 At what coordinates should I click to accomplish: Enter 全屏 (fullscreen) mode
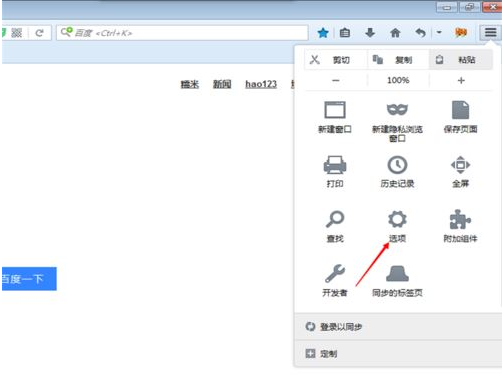point(460,172)
